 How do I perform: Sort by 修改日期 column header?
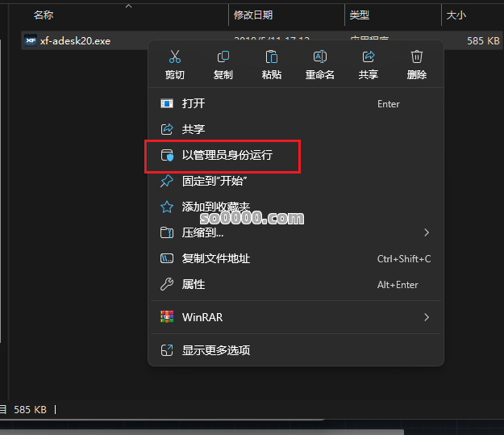(253, 15)
